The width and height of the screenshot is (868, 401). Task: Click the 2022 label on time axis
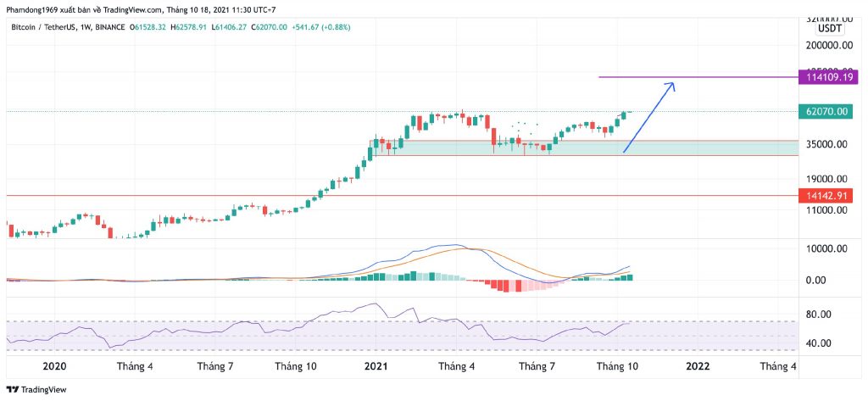pyautogui.click(x=698, y=366)
